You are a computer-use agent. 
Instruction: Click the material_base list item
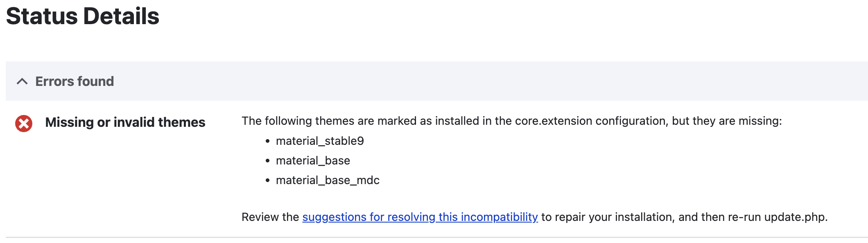click(313, 161)
